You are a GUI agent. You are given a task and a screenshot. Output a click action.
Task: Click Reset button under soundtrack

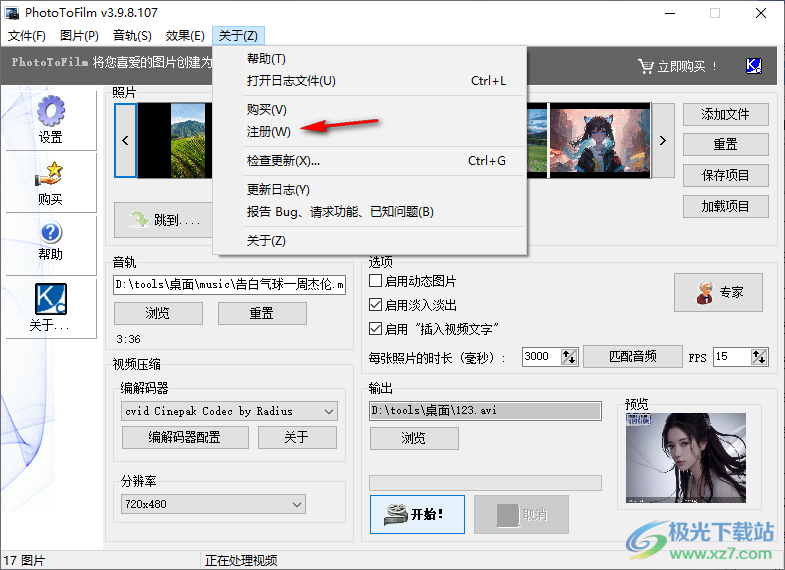(x=262, y=314)
